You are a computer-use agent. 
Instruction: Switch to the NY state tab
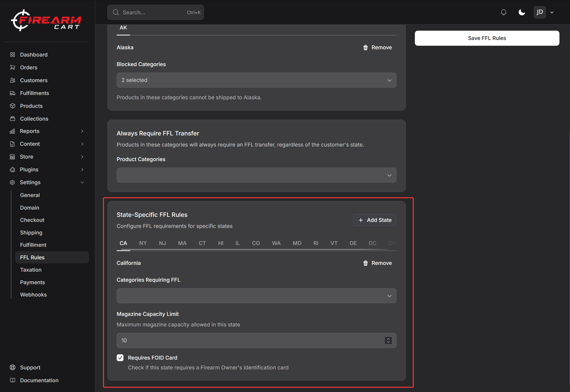click(x=143, y=243)
